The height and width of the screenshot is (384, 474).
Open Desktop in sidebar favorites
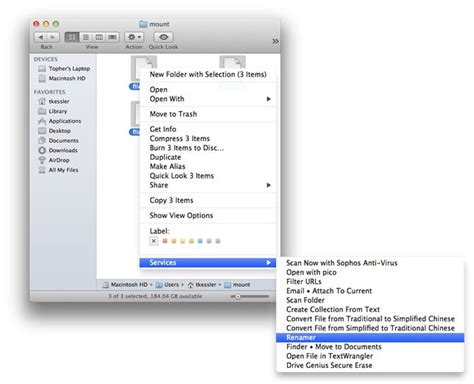54,131
